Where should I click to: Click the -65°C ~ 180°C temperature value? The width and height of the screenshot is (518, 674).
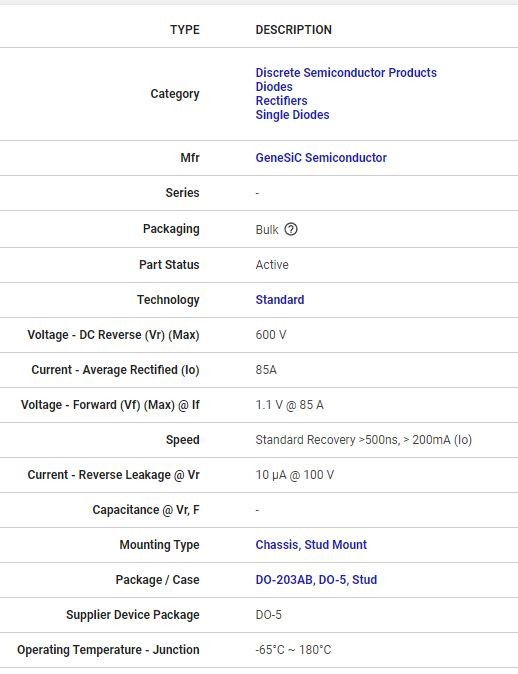[293, 650]
